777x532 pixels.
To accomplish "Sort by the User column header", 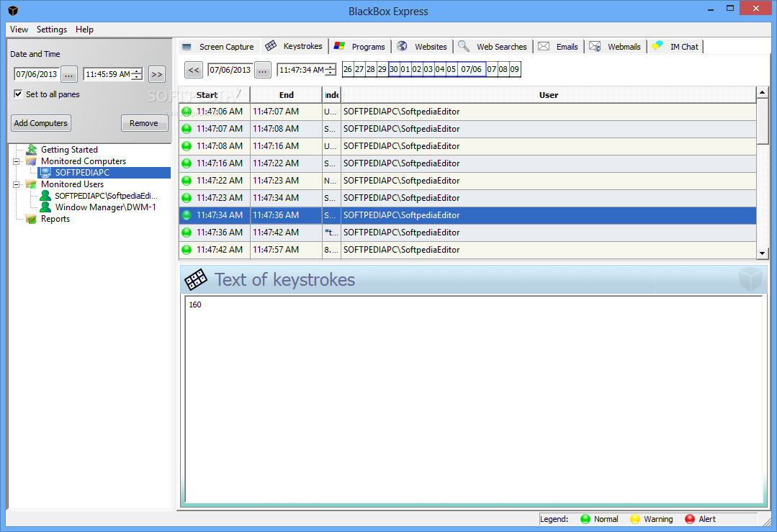I will pos(549,95).
